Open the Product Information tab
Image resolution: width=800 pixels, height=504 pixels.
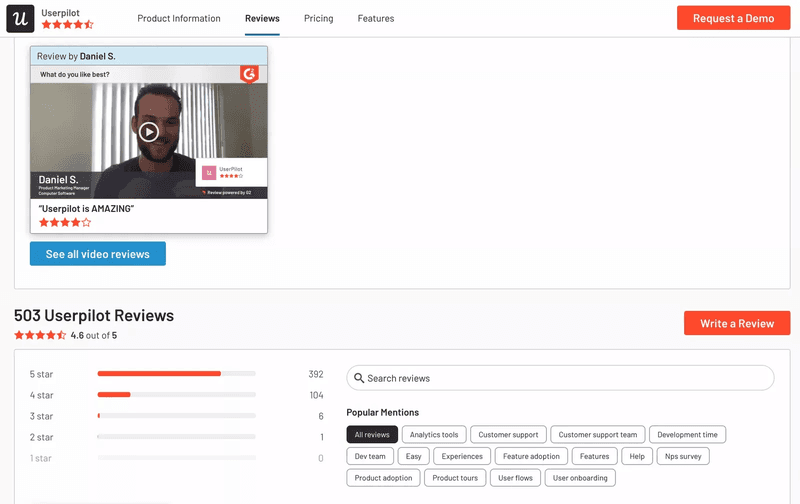[179, 18]
